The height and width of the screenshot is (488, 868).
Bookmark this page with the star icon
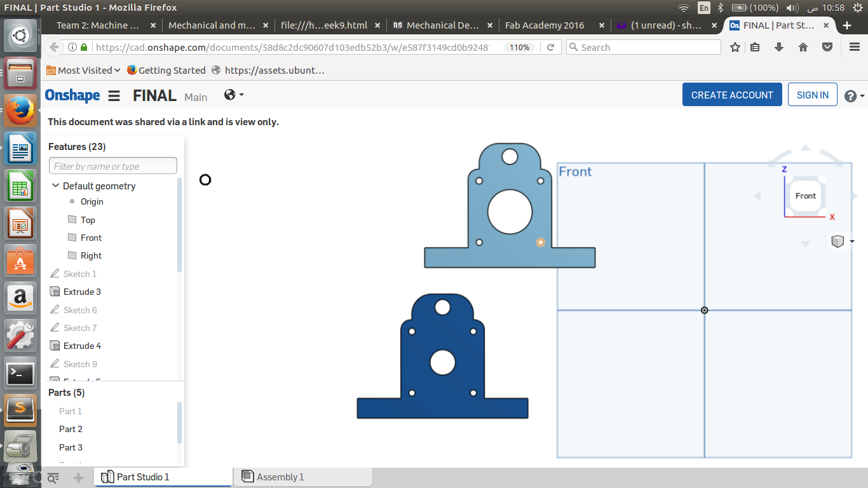[x=735, y=47]
